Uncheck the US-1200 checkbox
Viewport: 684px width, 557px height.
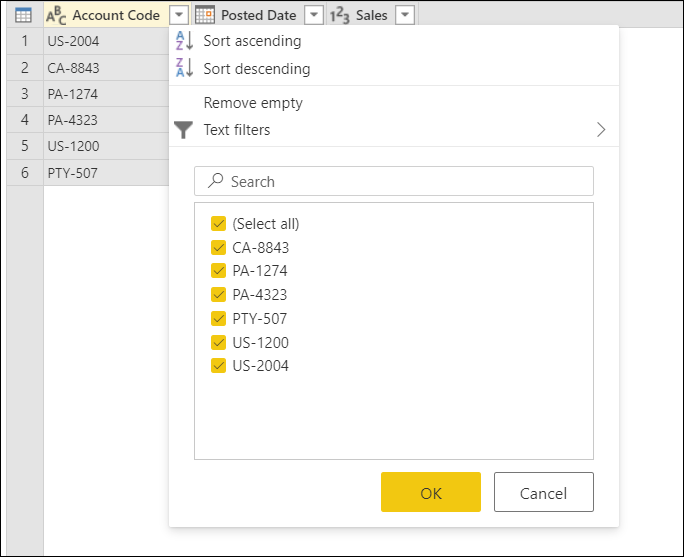pos(218,342)
